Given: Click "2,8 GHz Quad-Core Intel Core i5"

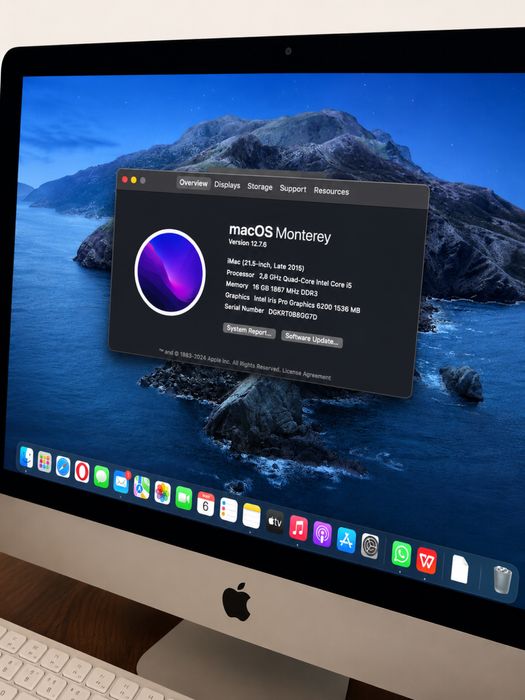Looking at the screenshot, I should tap(305, 280).
